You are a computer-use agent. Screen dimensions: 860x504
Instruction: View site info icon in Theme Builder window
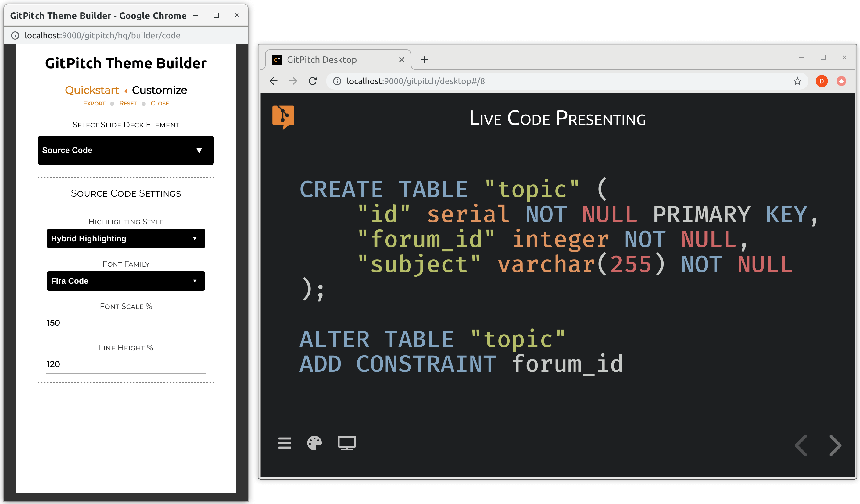click(15, 35)
